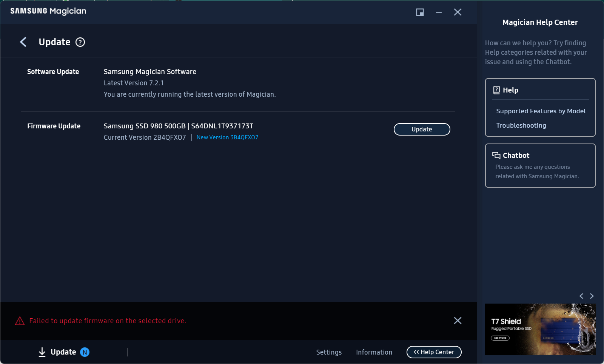Click the Help icon in Magician Help Center

[496, 90]
